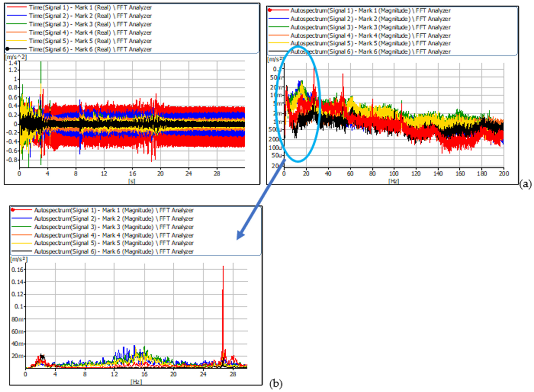This screenshot has width=534, height=392.
Task: Select Autospectrum(Signal 2) in bottom legend
Action: coord(114,218)
